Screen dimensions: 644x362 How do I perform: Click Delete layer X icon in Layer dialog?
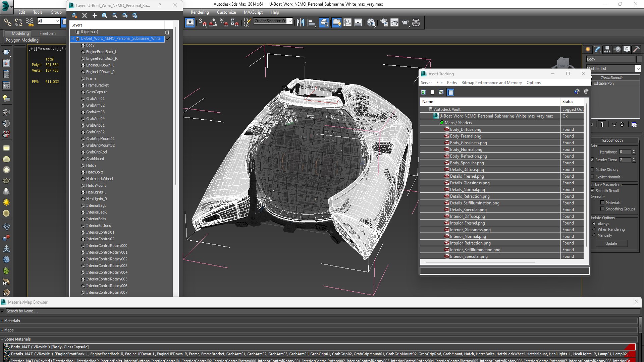85,15
